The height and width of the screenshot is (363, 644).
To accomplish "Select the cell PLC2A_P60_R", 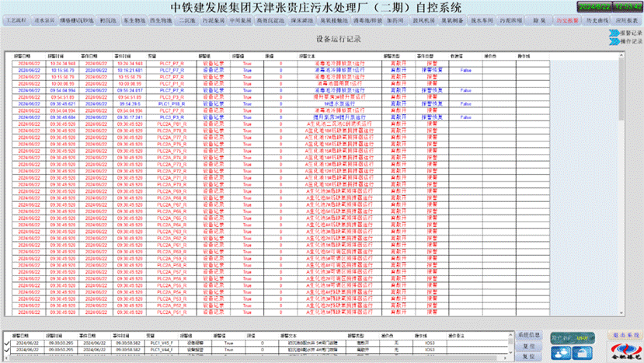I will [172, 252].
